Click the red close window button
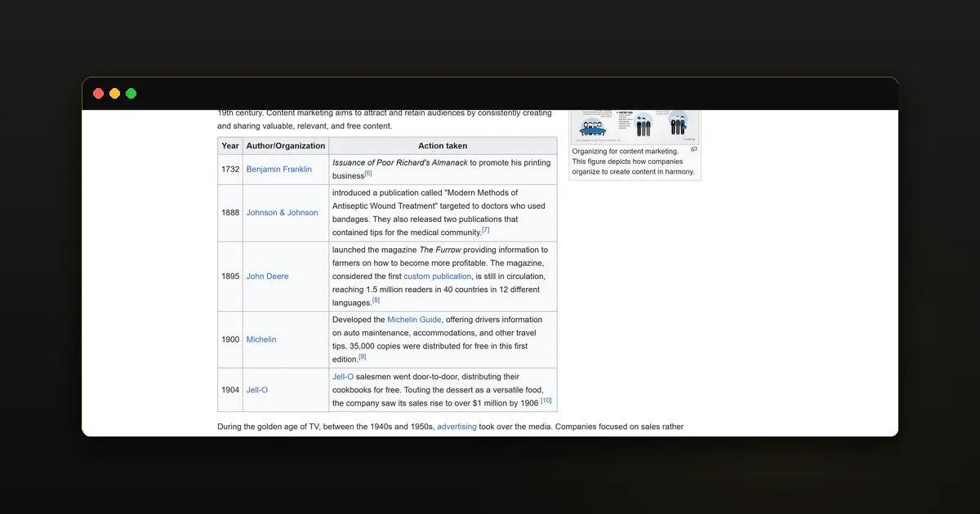This screenshot has height=514, width=980. (x=98, y=94)
